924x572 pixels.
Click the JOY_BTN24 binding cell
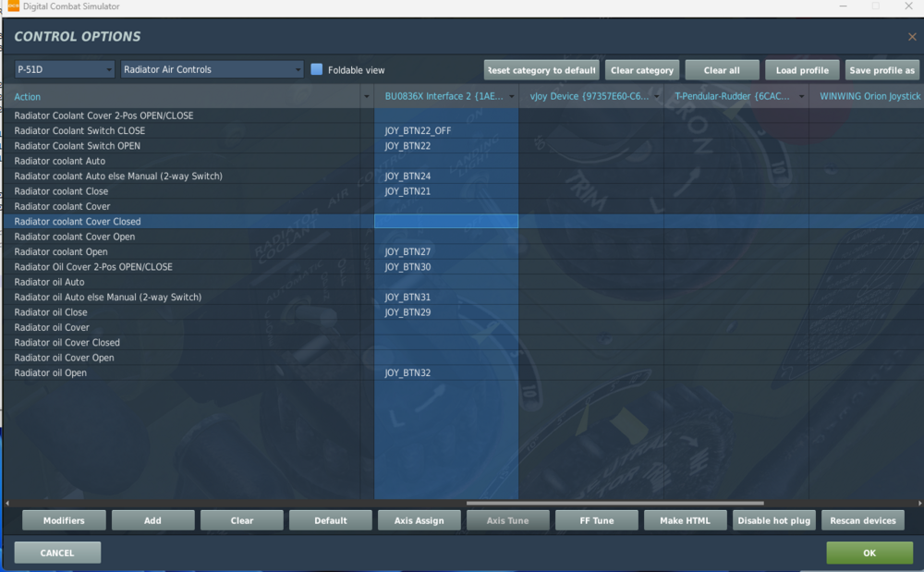coord(446,176)
